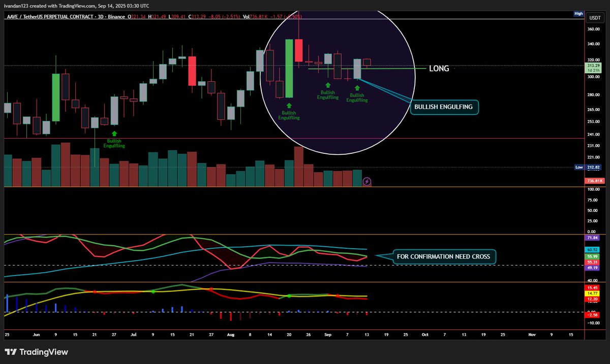Screen dimensions: 610x364
Task: Click the BULLISH ENGULFING callout box
Action: pos(444,107)
